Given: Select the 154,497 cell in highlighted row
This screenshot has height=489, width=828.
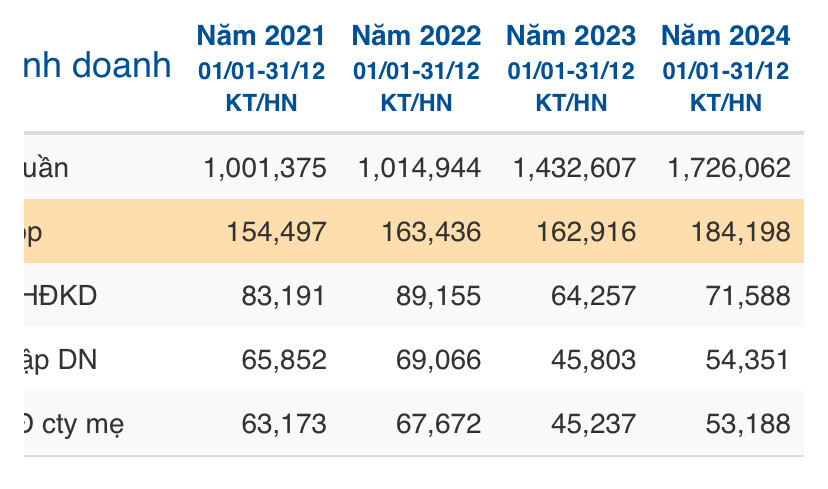Looking at the screenshot, I should [x=276, y=232].
